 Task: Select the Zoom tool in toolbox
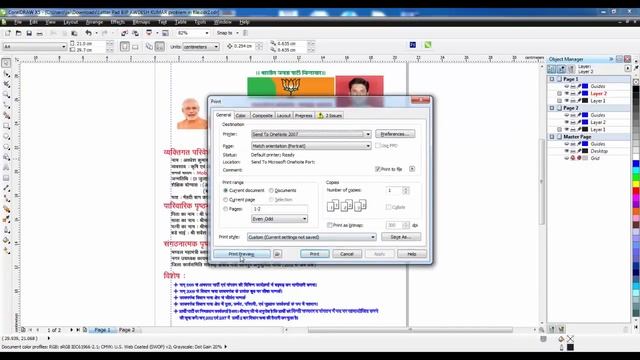[6, 95]
